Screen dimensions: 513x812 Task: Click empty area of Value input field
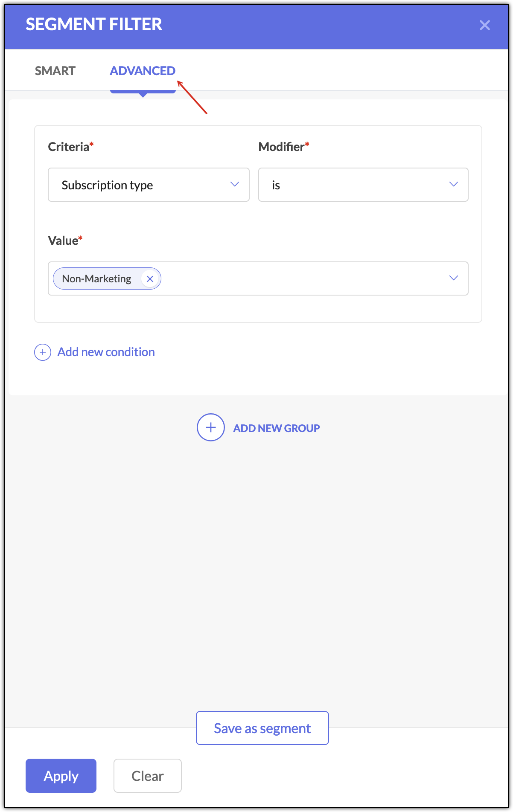click(299, 278)
